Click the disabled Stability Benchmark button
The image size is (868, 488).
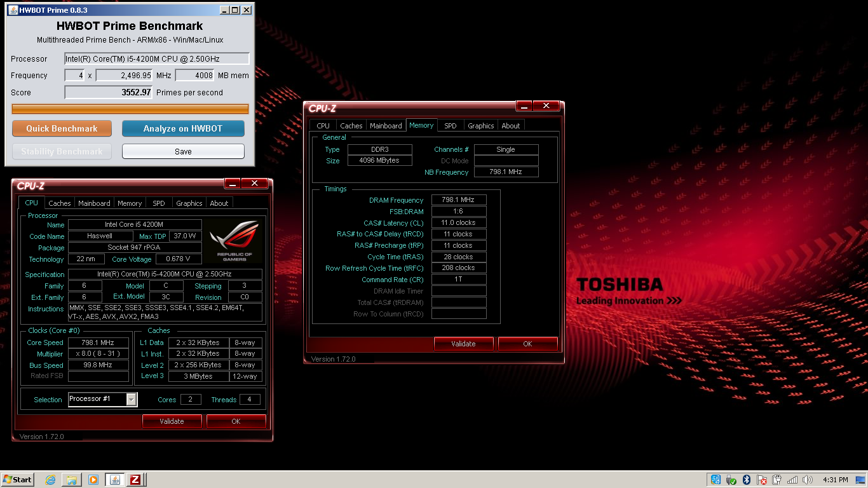(62, 151)
